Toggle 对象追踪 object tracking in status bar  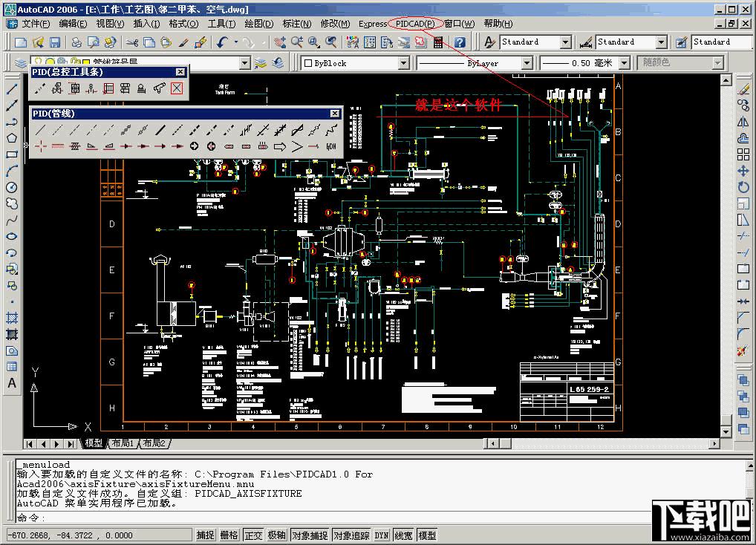click(351, 535)
